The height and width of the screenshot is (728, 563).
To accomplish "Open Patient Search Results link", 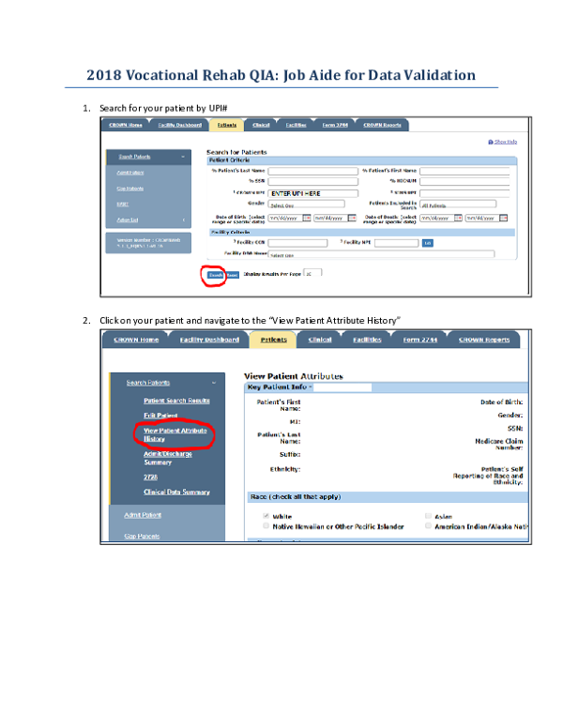I will pyautogui.click(x=176, y=401).
